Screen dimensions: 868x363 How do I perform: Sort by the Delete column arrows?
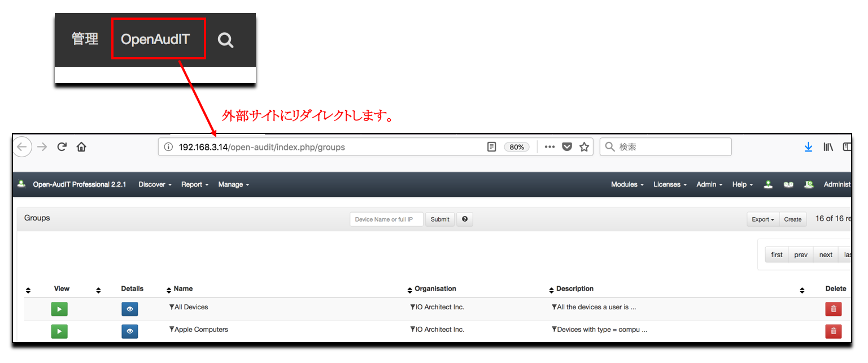click(802, 290)
